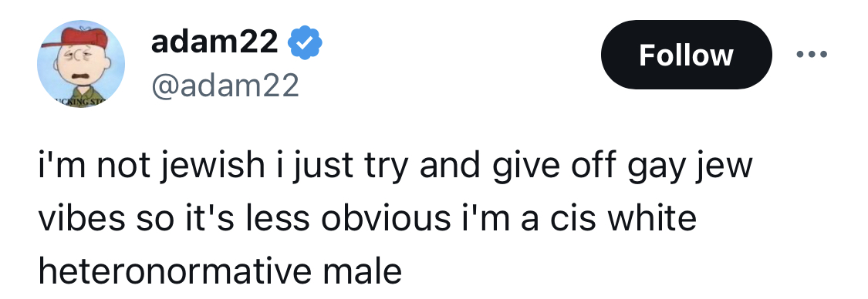Click the adam22 display name
868x299 pixels.
coord(214,42)
